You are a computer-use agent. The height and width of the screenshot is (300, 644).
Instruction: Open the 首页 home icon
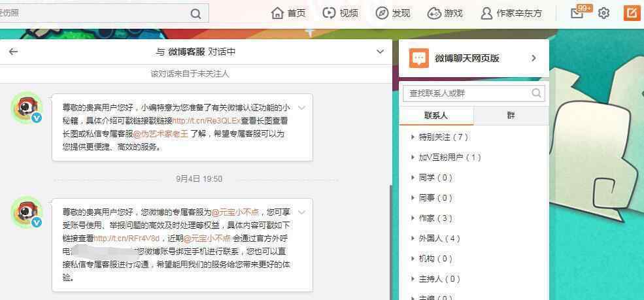[288, 13]
